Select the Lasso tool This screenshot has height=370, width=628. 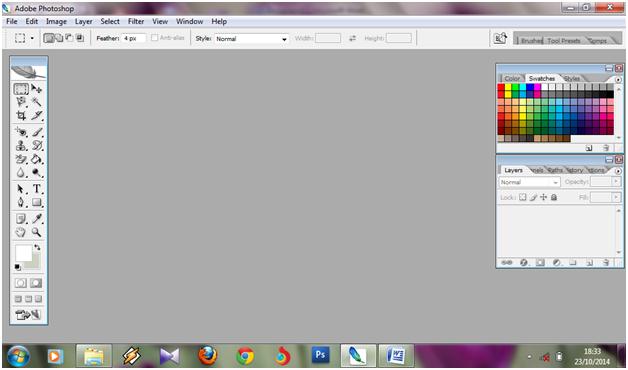21,102
